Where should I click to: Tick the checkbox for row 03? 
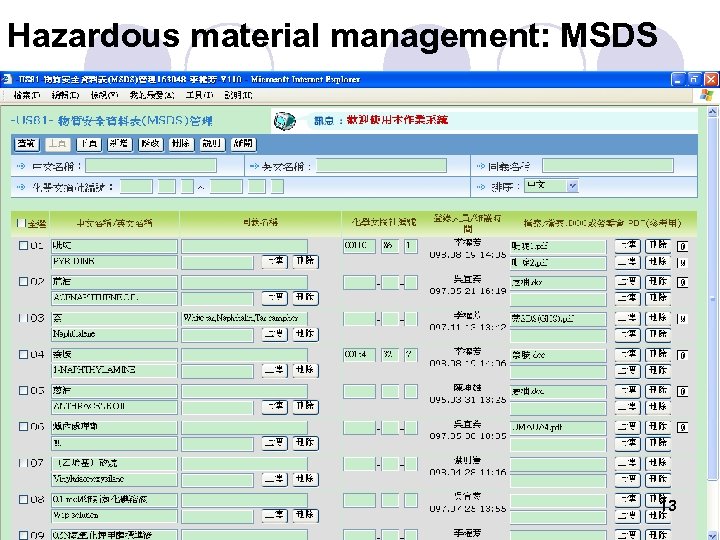tap(23, 318)
